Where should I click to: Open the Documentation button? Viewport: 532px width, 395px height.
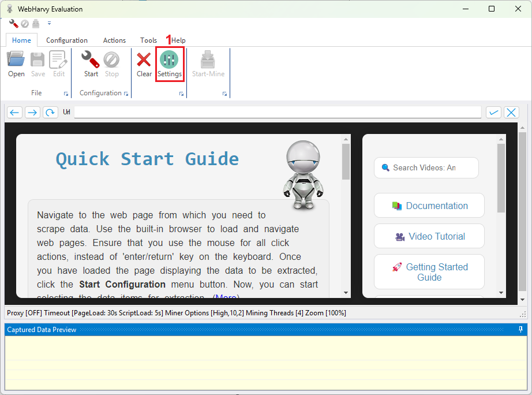point(429,206)
